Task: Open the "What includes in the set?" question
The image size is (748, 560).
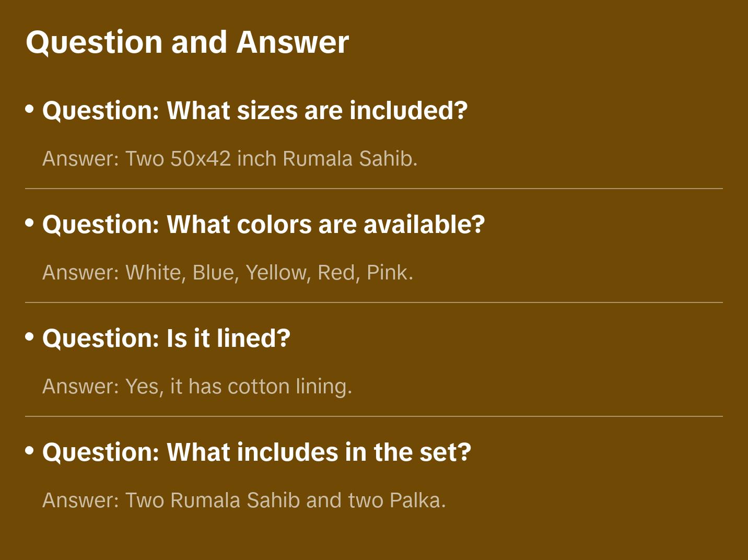Action: point(256,452)
